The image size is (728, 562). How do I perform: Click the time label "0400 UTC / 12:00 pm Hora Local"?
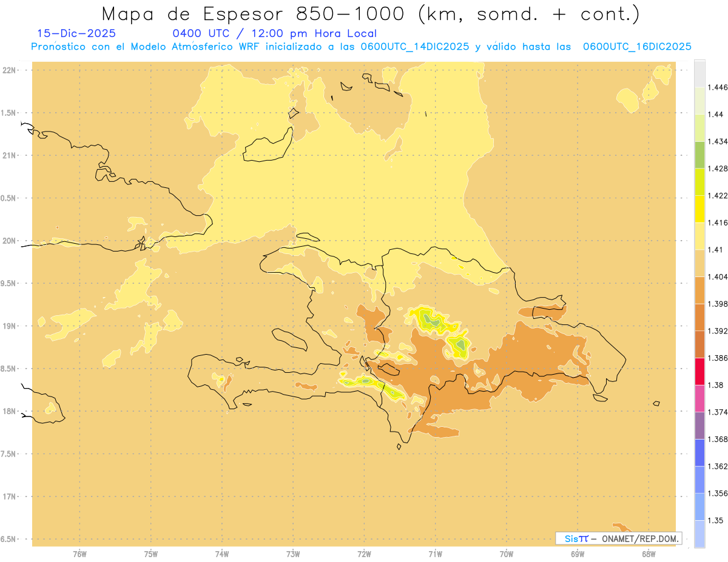pos(274,34)
